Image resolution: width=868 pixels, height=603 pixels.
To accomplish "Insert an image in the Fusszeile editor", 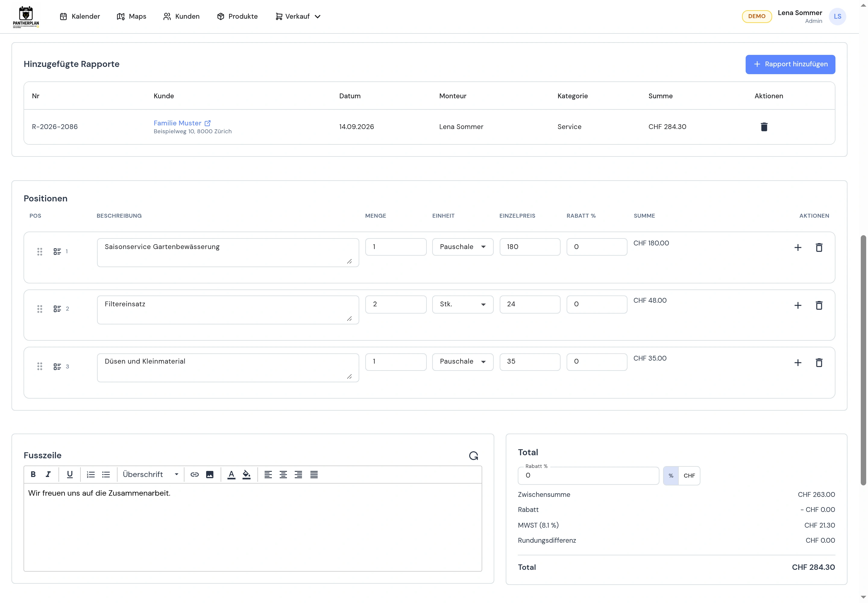I will pyautogui.click(x=210, y=475).
